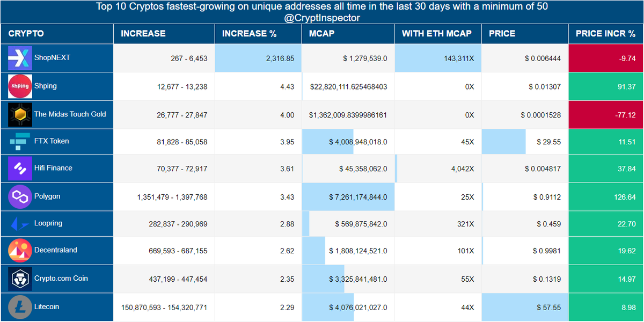Click the green 14.97 price change cell

[x=606, y=279]
